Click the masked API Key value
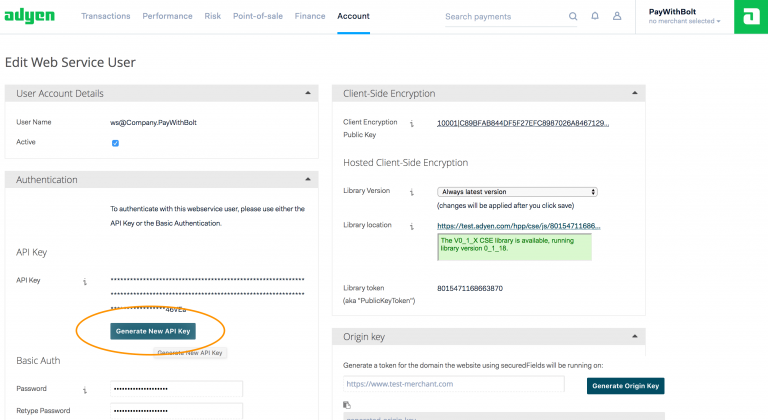The image size is (768, 420). (x=207, y=294)
